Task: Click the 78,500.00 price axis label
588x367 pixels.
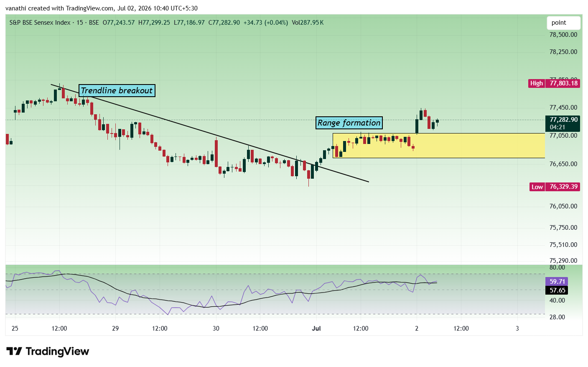Action: (563, 35)
